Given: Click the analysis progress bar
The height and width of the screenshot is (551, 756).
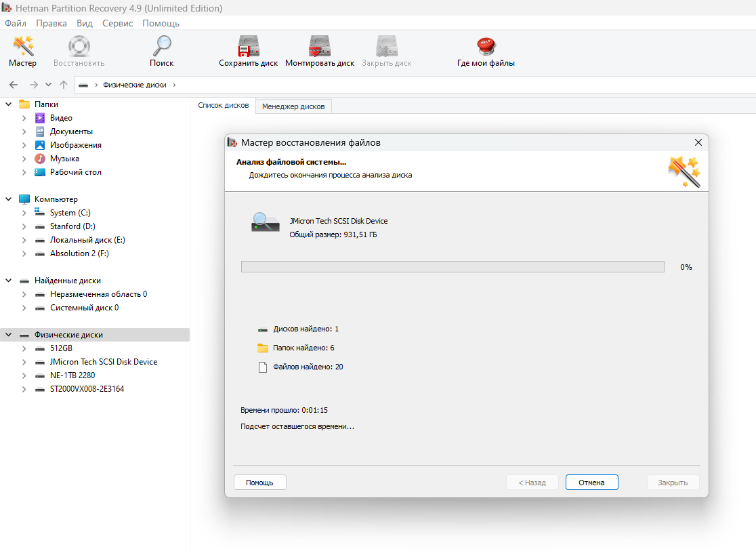Looking at the screenshot, I should [x=453, y=267].
